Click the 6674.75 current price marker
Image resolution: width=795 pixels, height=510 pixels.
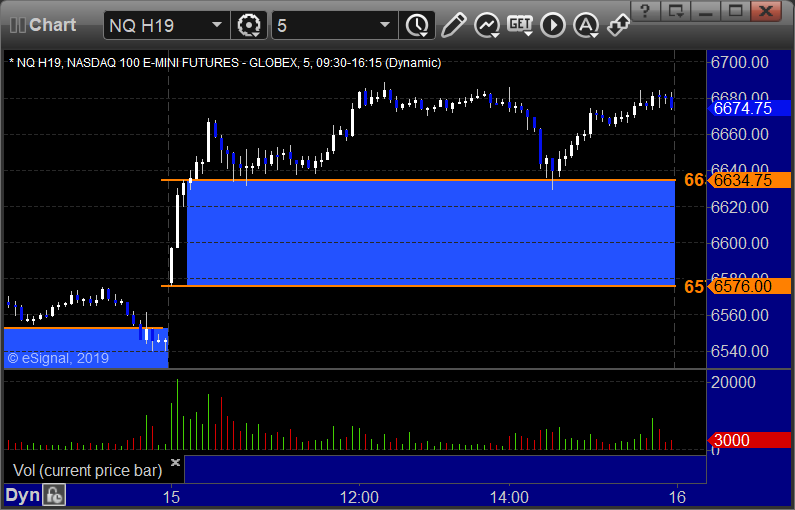(x=748, y=108)
